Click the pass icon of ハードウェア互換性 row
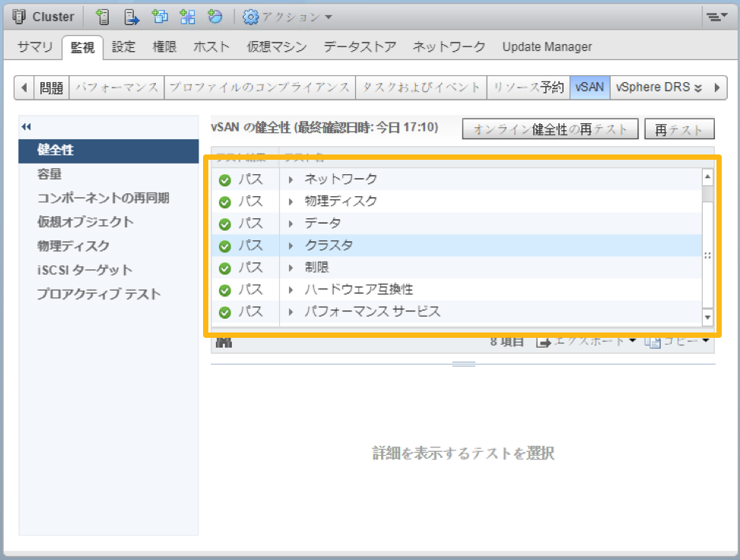This screenshot has width=740, height=560. [x=225, y=291]
